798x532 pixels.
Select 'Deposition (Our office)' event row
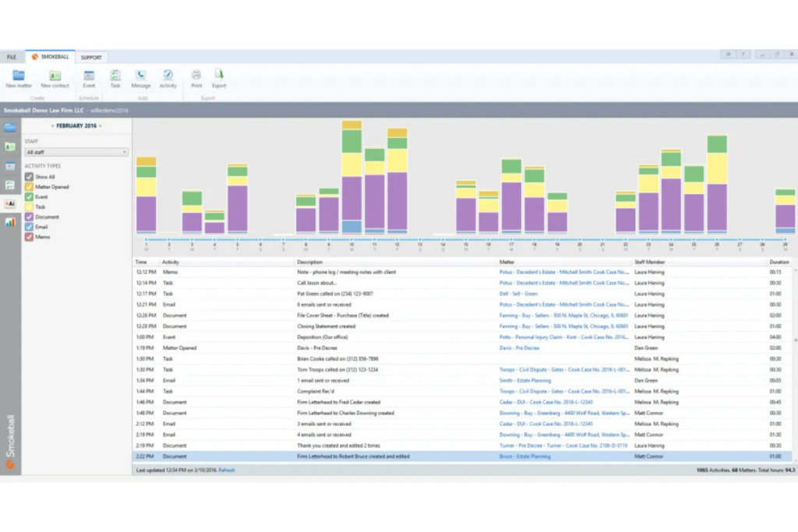coord(462,337)
